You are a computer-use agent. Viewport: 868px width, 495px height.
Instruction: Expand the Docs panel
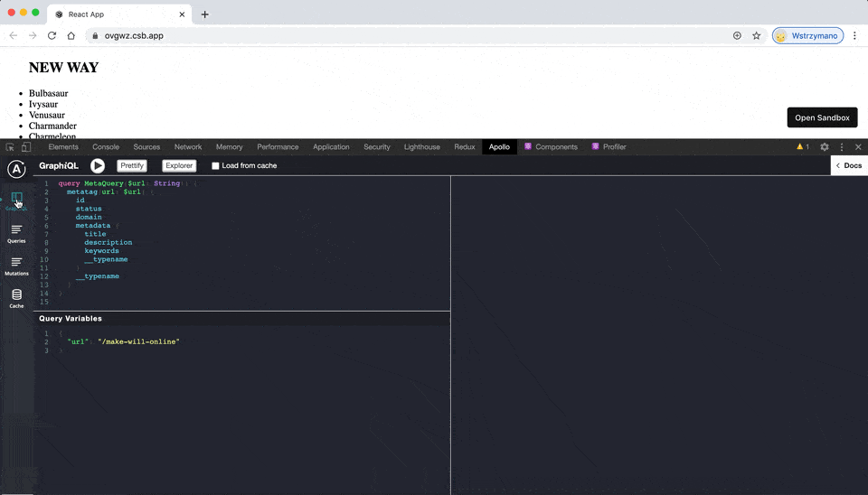(849, 165)
